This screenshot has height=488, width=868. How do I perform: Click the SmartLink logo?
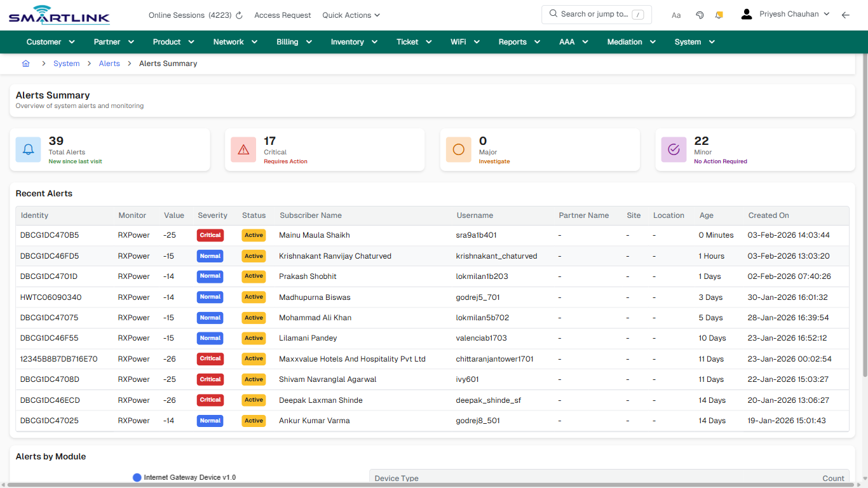click(58, 14)
